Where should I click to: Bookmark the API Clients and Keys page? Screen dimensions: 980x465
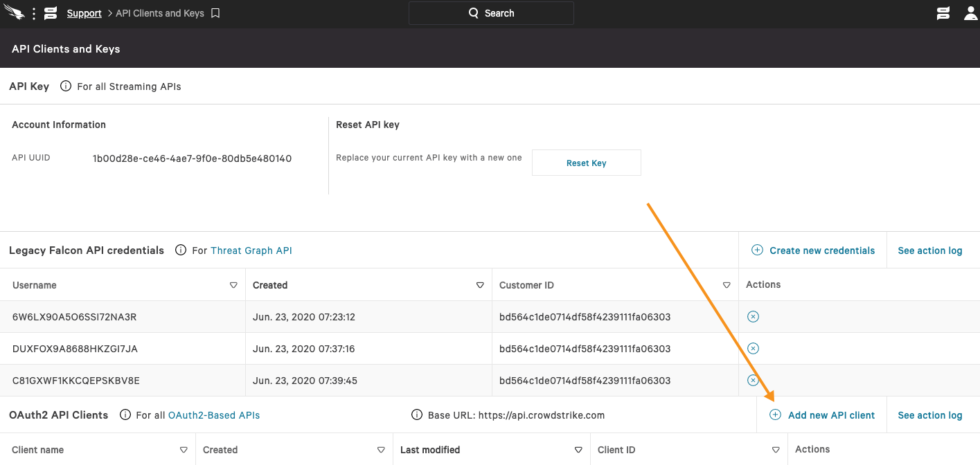pos(215,13)
